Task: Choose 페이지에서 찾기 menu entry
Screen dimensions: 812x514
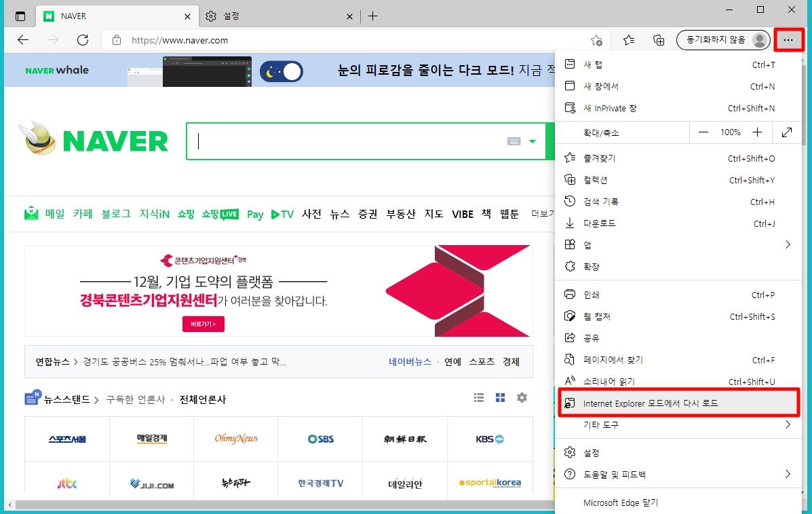Action: 678,360
